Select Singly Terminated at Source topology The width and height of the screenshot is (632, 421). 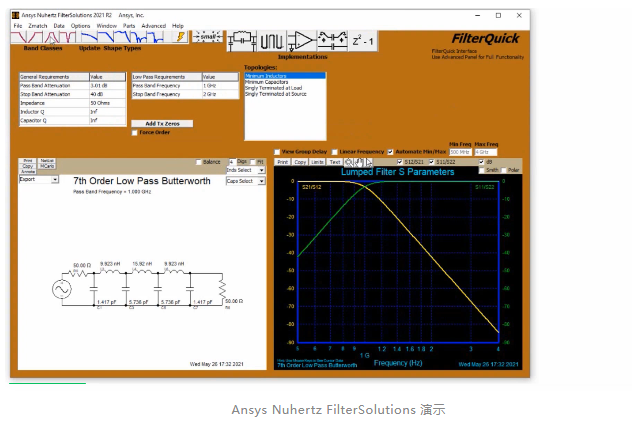(x=285, y=94)
